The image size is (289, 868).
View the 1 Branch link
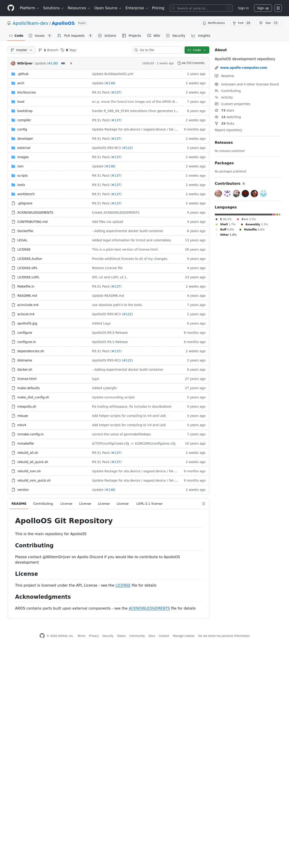coord(48,50)
